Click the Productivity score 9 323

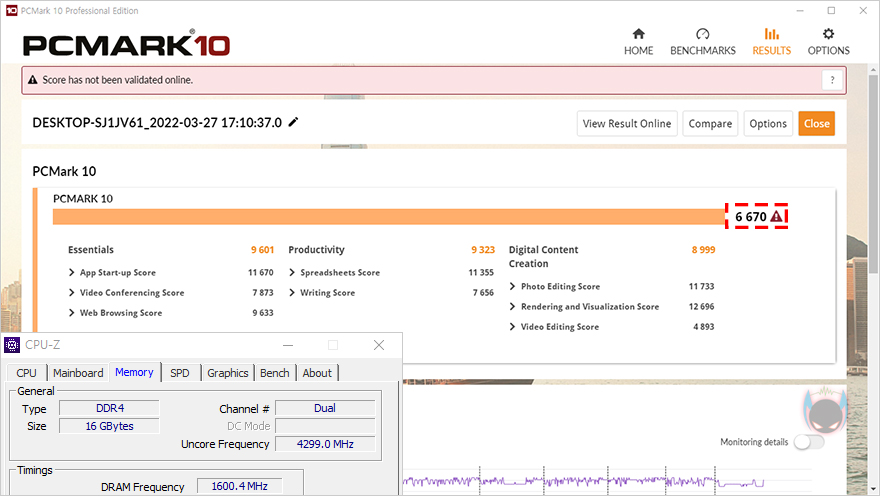[x=483, y=250]
